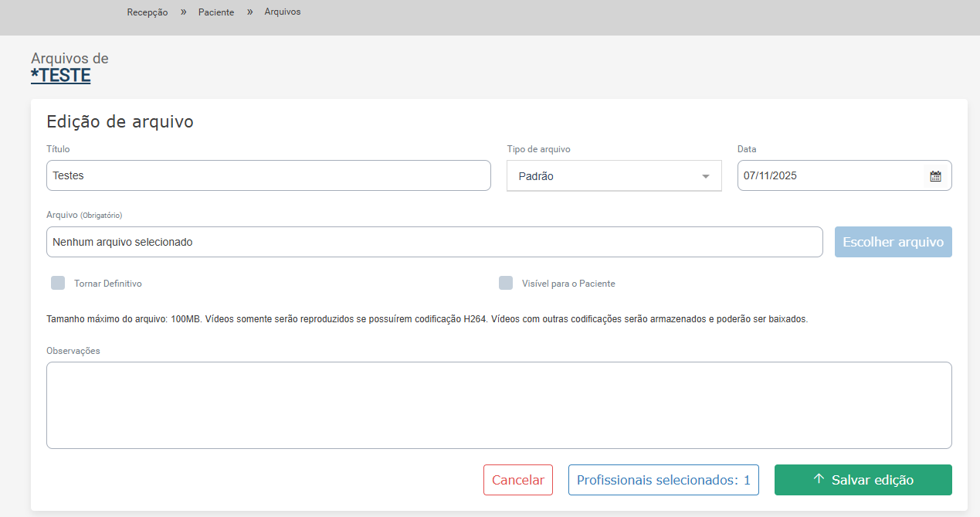The height and width of the screenshot is (517, 980).
Task: Click the Padrão dropdown arrow
Action: [x=705, y=176]
